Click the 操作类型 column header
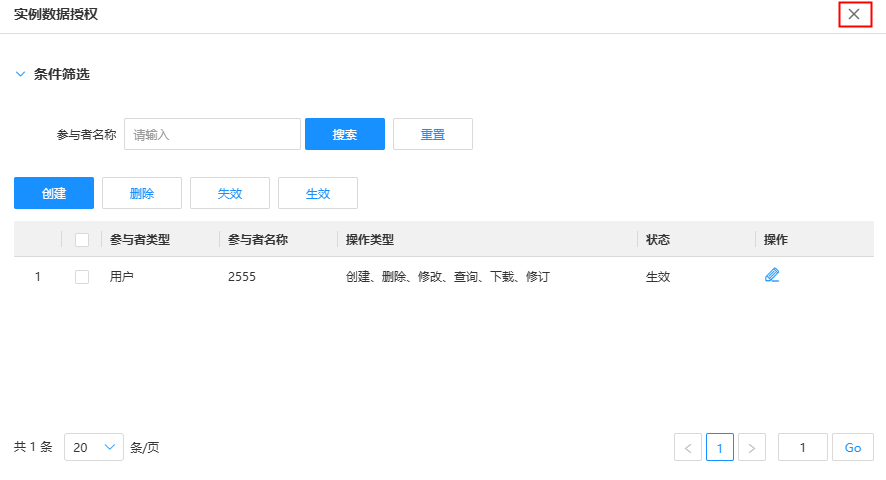Viewport: 886px width, 480px height. point(370,240)
